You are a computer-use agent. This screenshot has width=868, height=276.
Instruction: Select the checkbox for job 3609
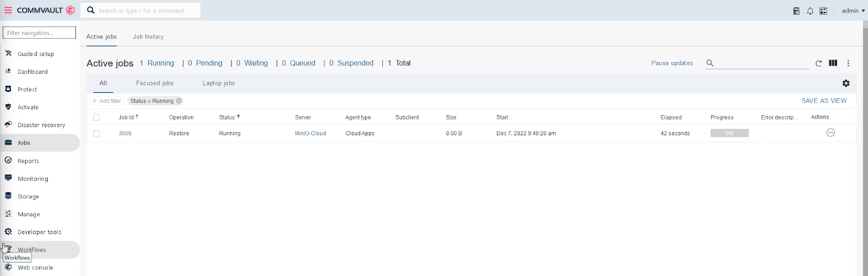tap(97, 134)
